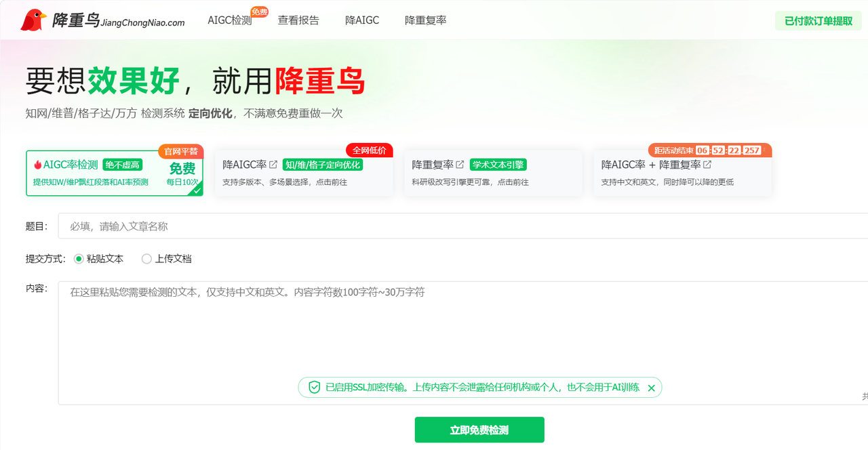Click the 已付款订单提取 button

[818, 21]
